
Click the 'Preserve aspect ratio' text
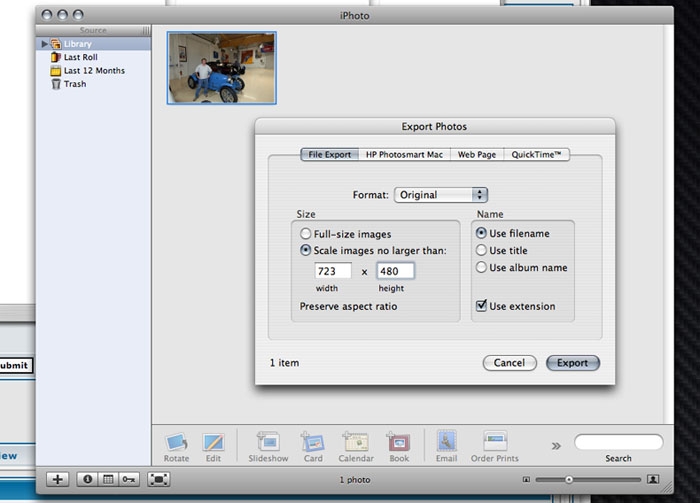[x=348, y=306]
